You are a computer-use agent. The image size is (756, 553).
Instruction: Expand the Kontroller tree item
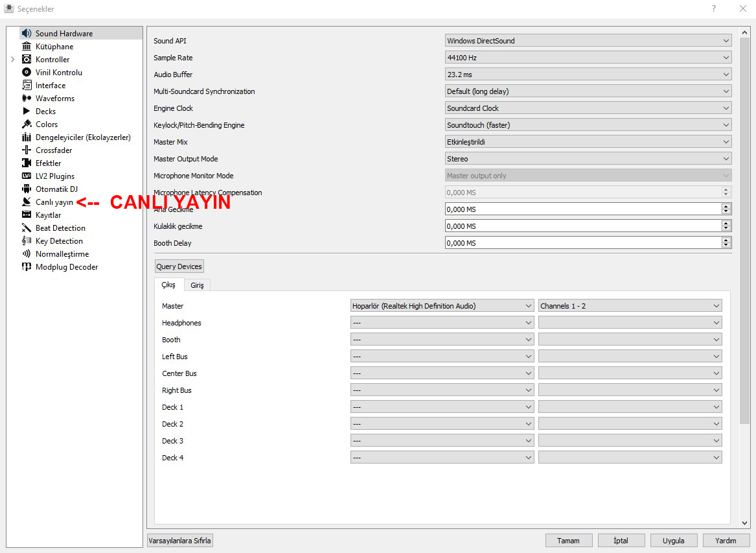pyautogui.click(x=12, y=60)
